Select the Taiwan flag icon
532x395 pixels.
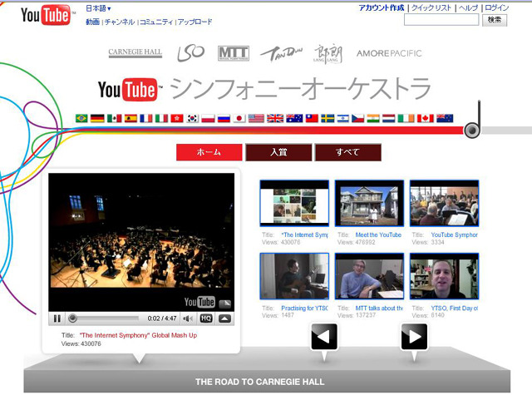[312, 118]
